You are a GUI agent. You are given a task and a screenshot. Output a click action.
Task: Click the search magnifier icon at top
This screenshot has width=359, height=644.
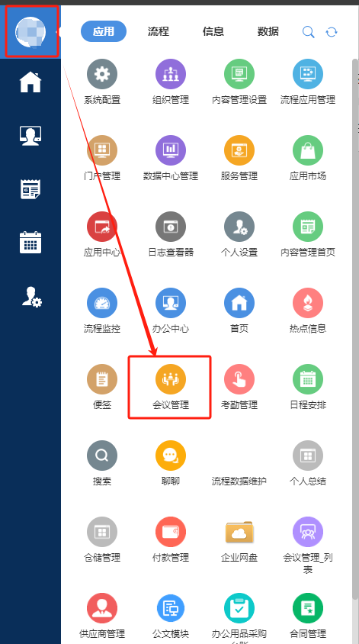(x=309, y=32)
